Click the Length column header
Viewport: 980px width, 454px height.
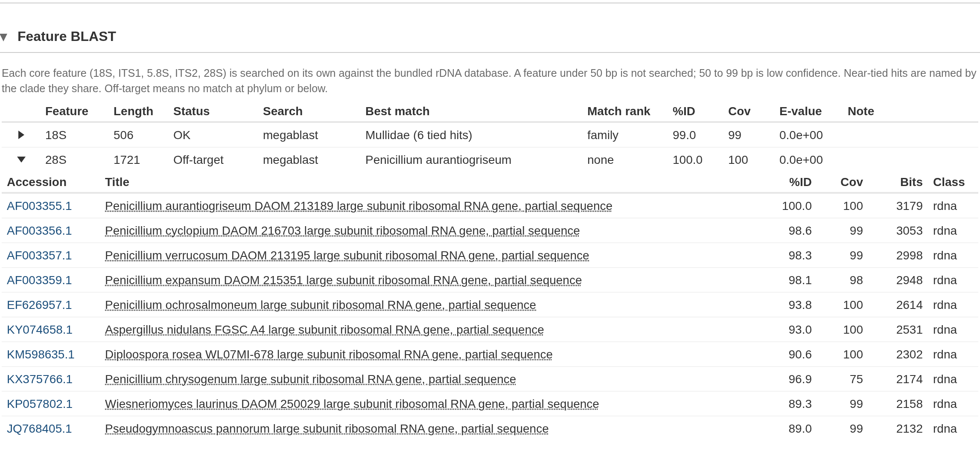(133, 111)
